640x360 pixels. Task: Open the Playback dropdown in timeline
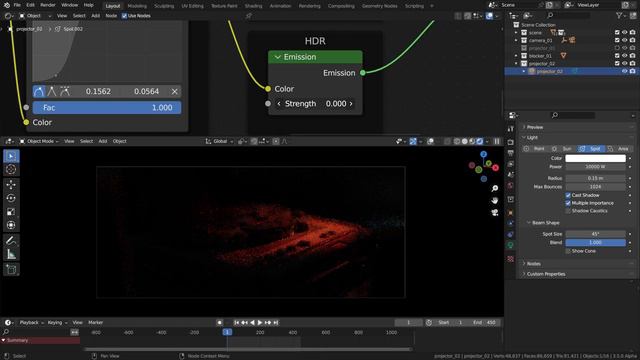click(31, 322)
